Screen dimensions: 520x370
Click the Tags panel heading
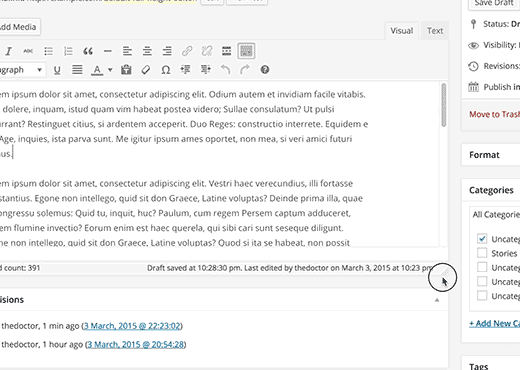(479, 366)
